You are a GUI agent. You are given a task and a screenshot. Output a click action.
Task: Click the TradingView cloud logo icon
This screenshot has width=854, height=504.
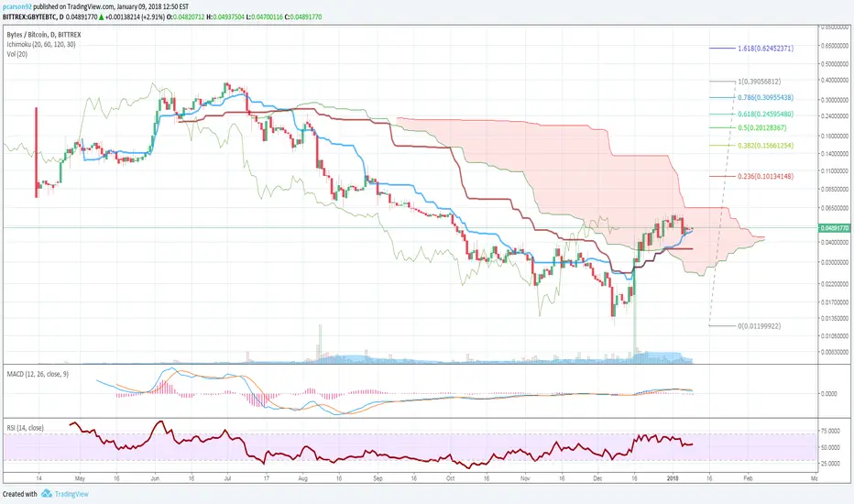47,494
